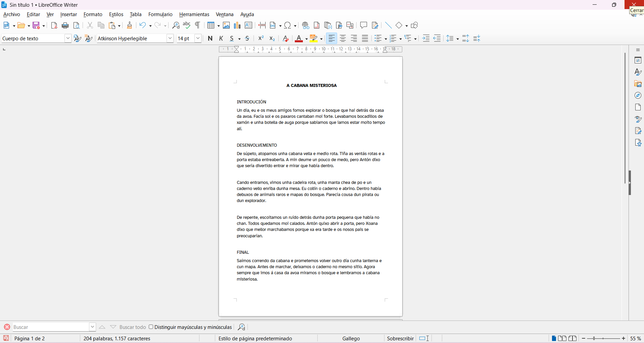Image resolution: width=644 pixels, height=343 pixels.
Task: Toggle bold formatting button
Action: tap(210, 39)
